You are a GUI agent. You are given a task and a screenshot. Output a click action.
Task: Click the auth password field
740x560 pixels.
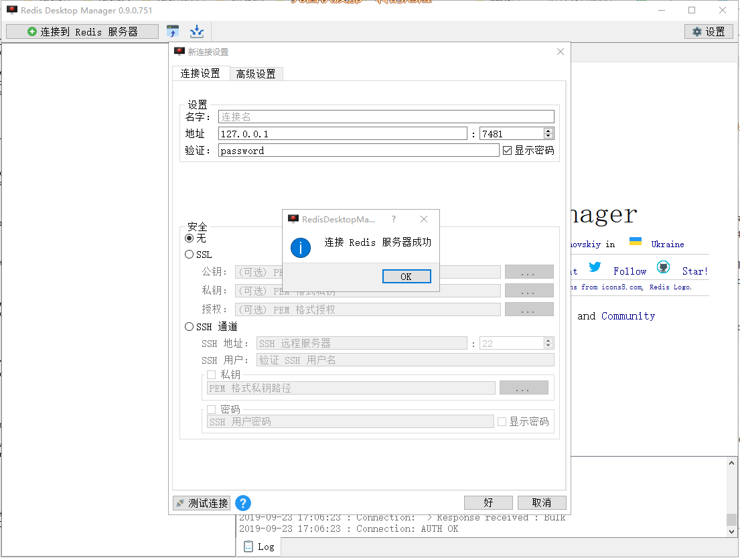[x=359, y=151]
